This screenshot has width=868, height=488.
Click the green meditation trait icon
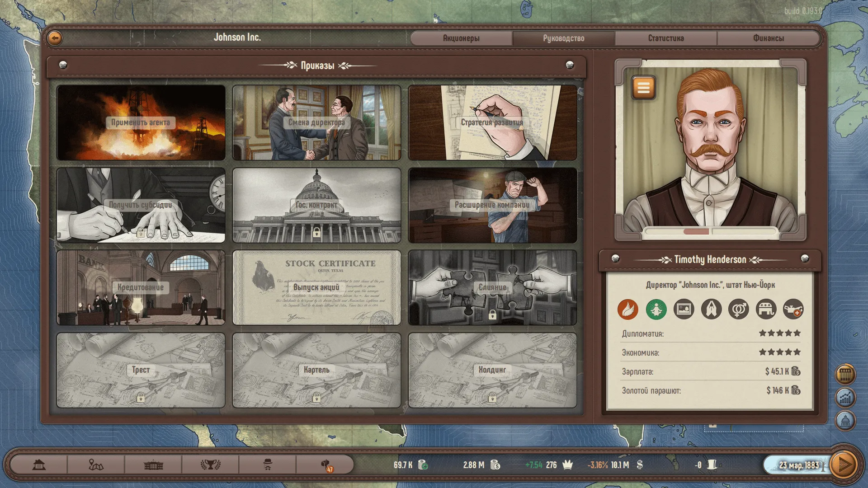[x=656, y=310]
